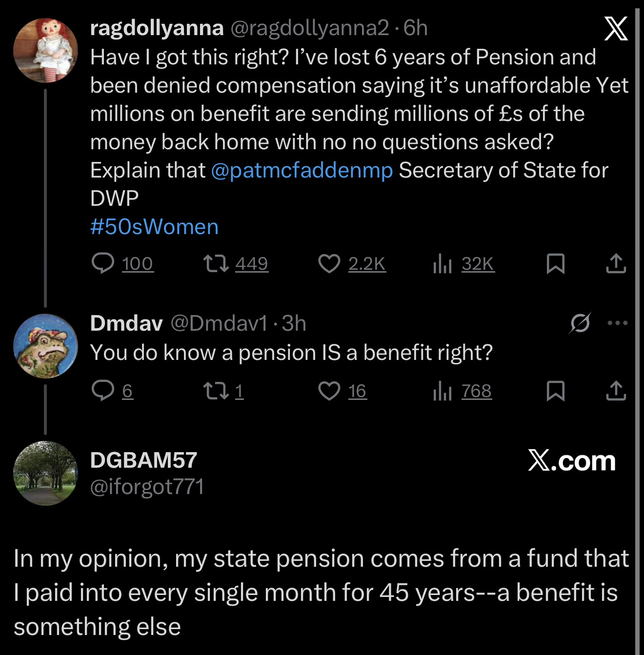View analytics for ragdollyanna's 32K views
644x655 pixels.
(x=443, y=263)
